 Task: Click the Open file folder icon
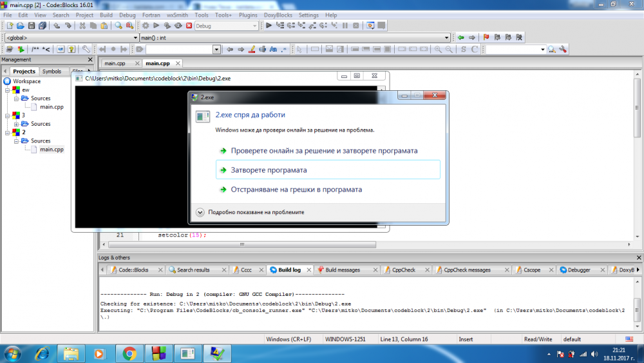click(x=21, y=26)
